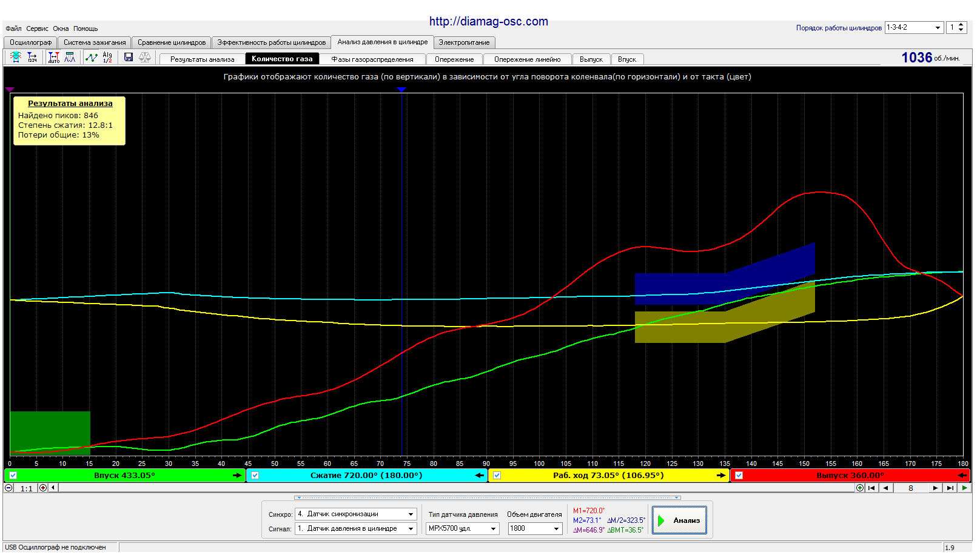Click the Alg 1/2 algorithm icon
Screen dimensions: 980x555
coord(107,57)
